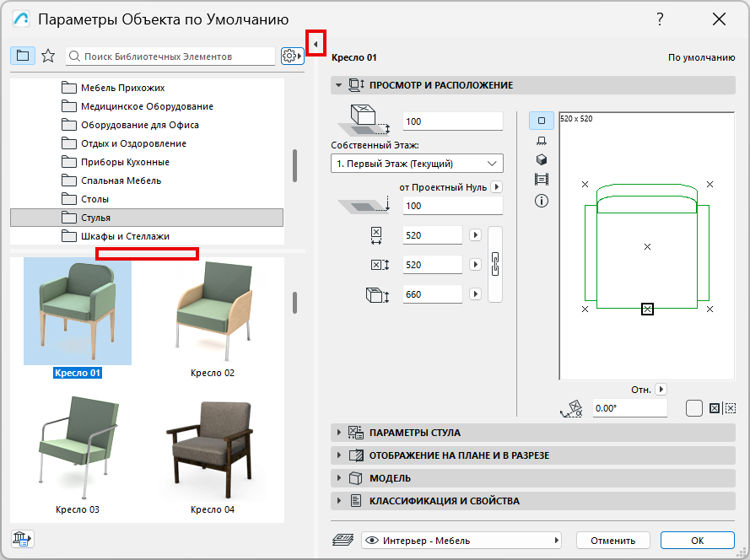Screen dimensions: 750x560
Task: Select bottom center hotspot in preview
Action: (647, 309)
